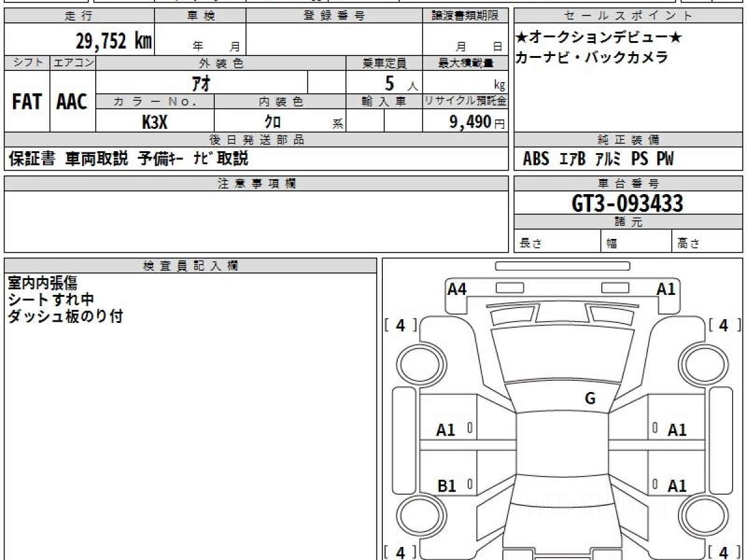The height and width of the screenshot is (560, 747).
Task: Click the 乗車定員 header
Action: [x=384, y=63]
